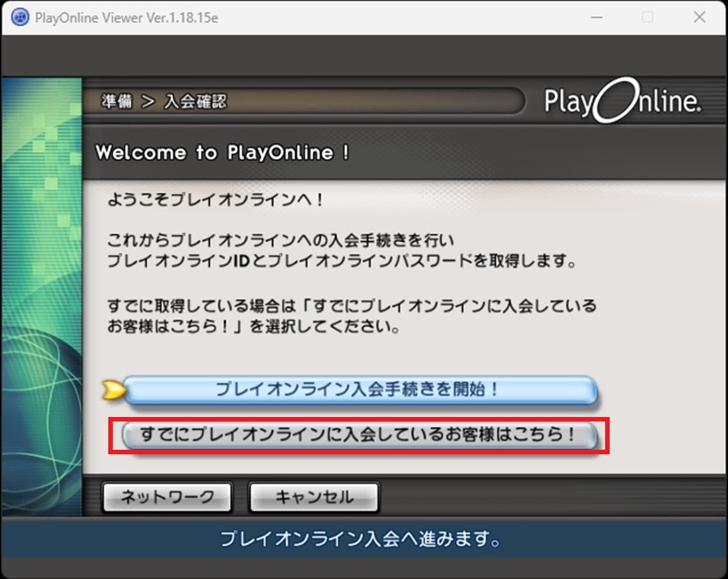Close the PlayOnline Viewer window

click(698, 17)
